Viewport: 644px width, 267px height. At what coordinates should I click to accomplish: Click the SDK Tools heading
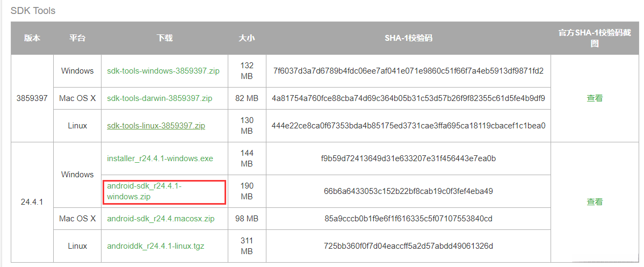pos(33,11)
